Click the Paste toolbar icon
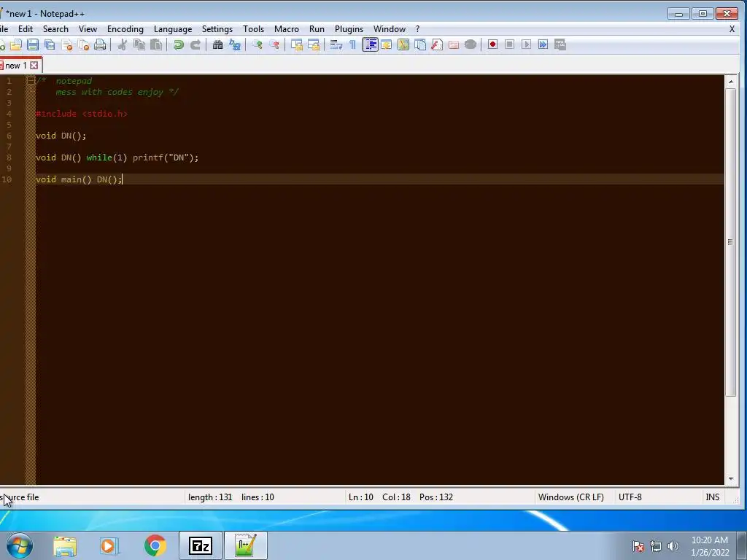This screenshot has height=560, width=747. (x=156, y=44)
